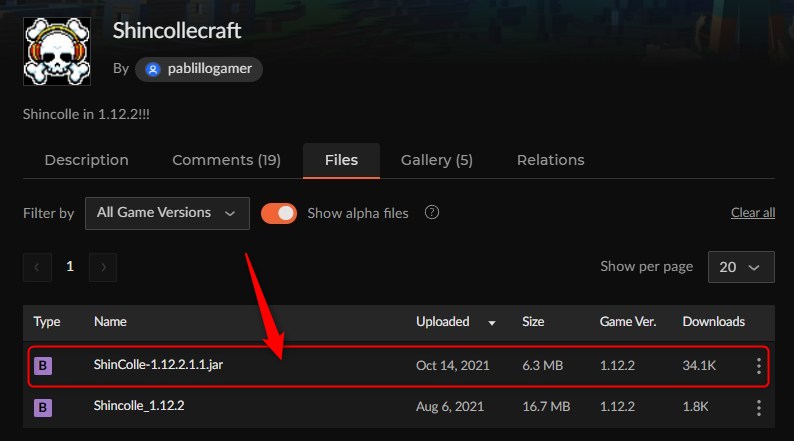Select page number 1
The image size is (794, 441).
pos(70,266)
